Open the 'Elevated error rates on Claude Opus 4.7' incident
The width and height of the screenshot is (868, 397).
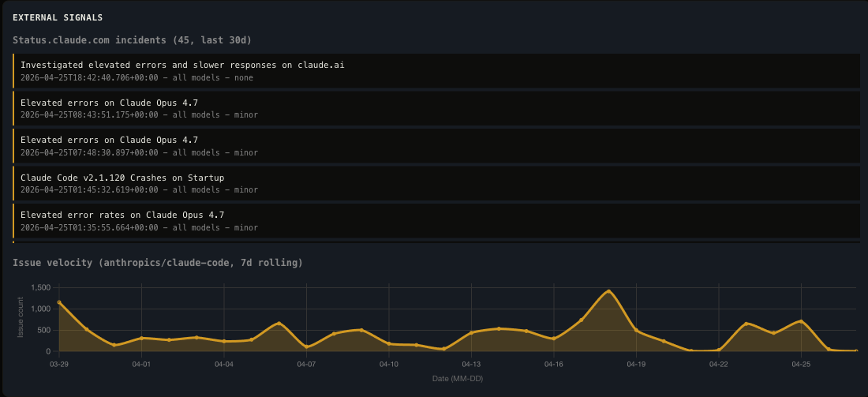[x=436, y=221]
